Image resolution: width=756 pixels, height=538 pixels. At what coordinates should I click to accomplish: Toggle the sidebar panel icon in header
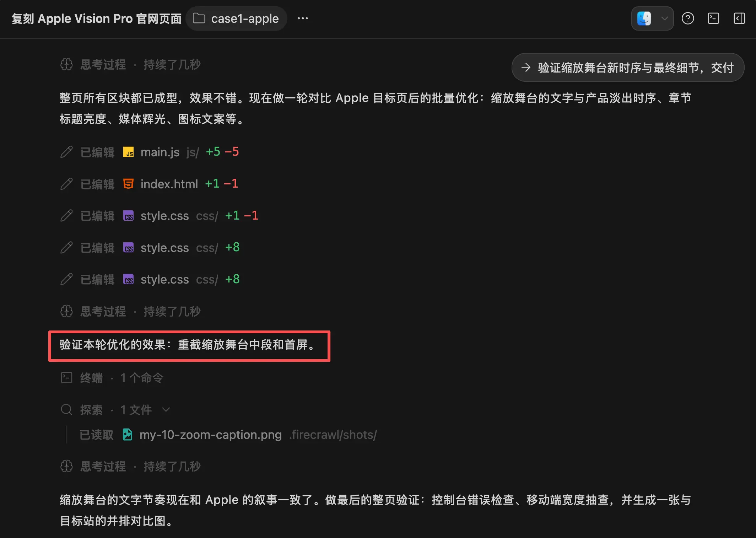pos(739,18)
